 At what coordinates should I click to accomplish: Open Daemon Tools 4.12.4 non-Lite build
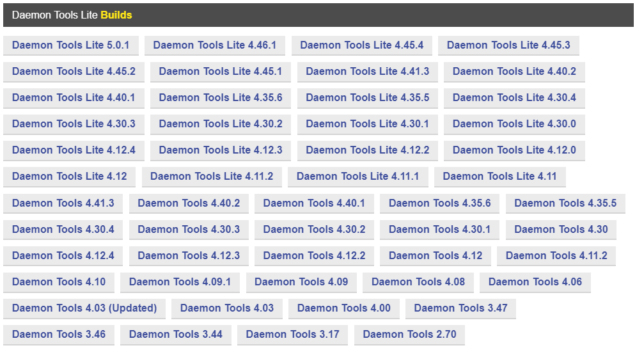point(63,256)
